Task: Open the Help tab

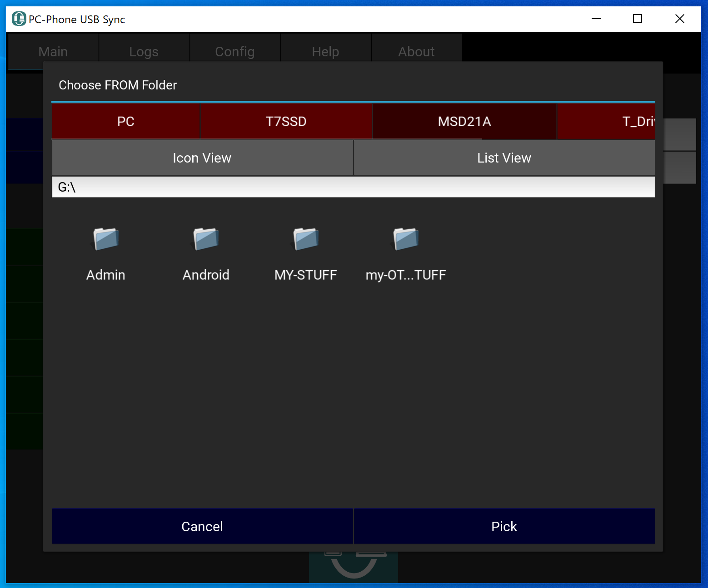Action: pos(325,51)
